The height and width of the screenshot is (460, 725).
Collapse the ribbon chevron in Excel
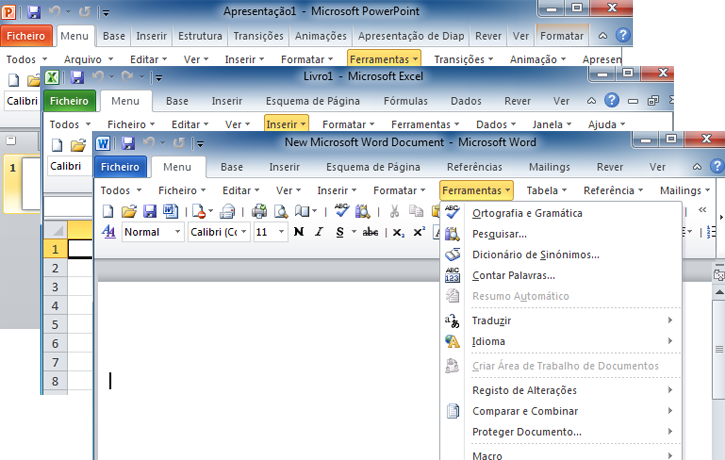pyautogui.click(x=591, y=101)
